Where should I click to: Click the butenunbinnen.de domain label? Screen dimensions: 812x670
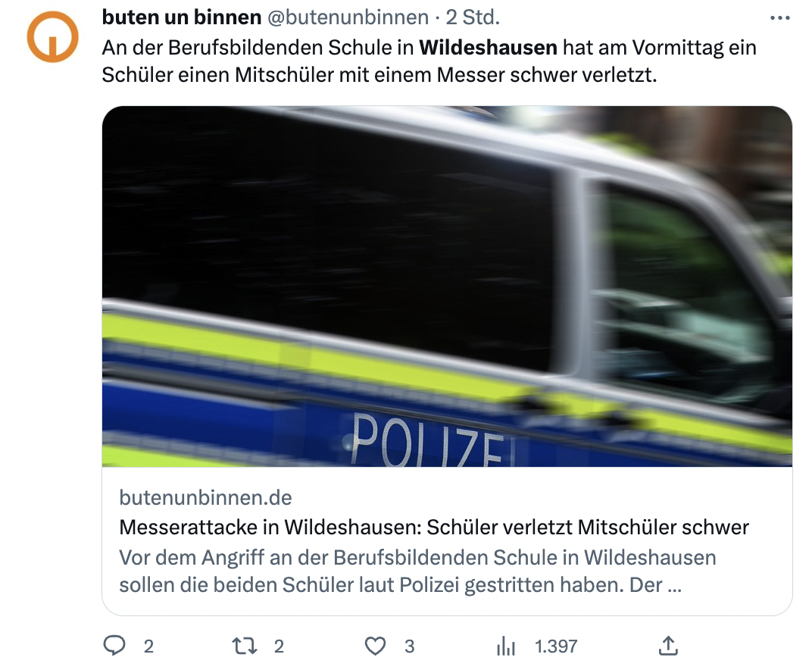(x=205, y=497)
